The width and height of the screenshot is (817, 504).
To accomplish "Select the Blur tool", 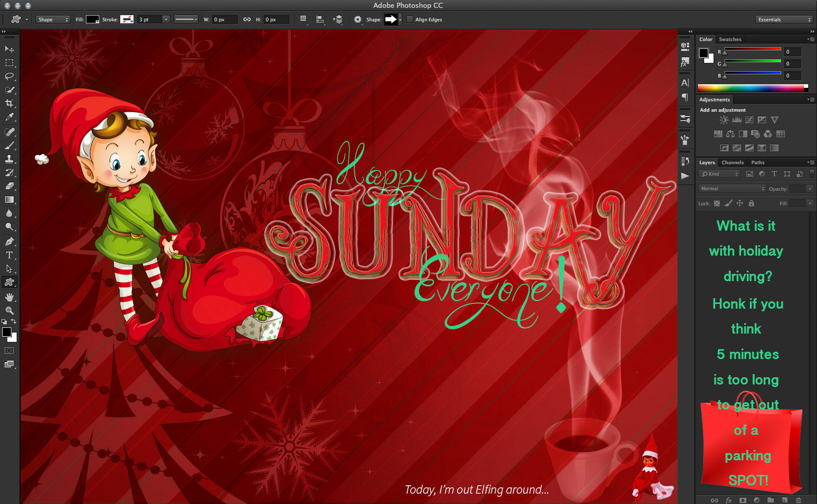I will coord(9,213).
